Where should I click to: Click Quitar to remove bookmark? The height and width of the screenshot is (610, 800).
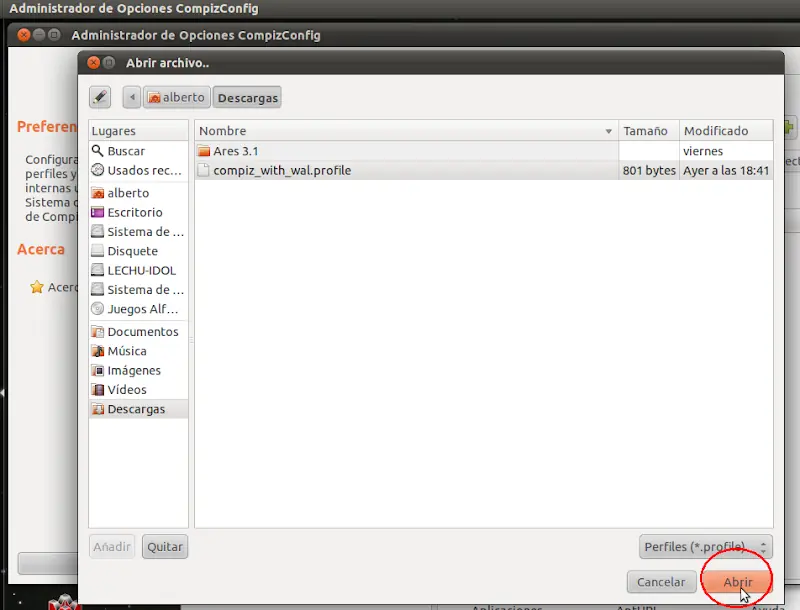[x=165, y=547]
